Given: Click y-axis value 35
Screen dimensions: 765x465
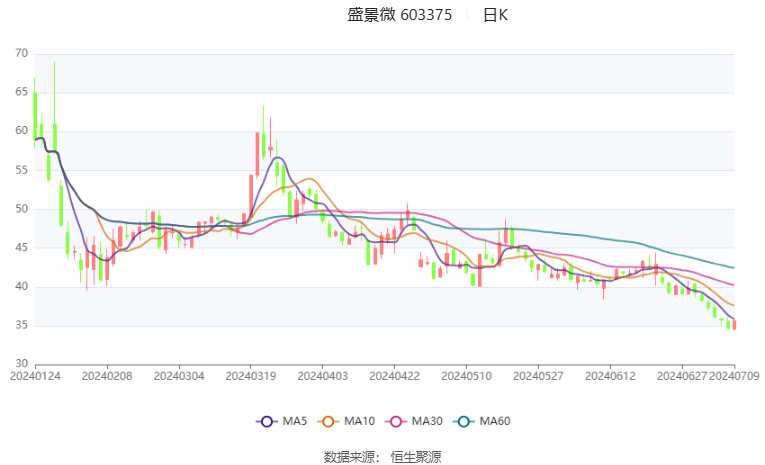Looking at the screenshot, I should click(x=21, y=325).
